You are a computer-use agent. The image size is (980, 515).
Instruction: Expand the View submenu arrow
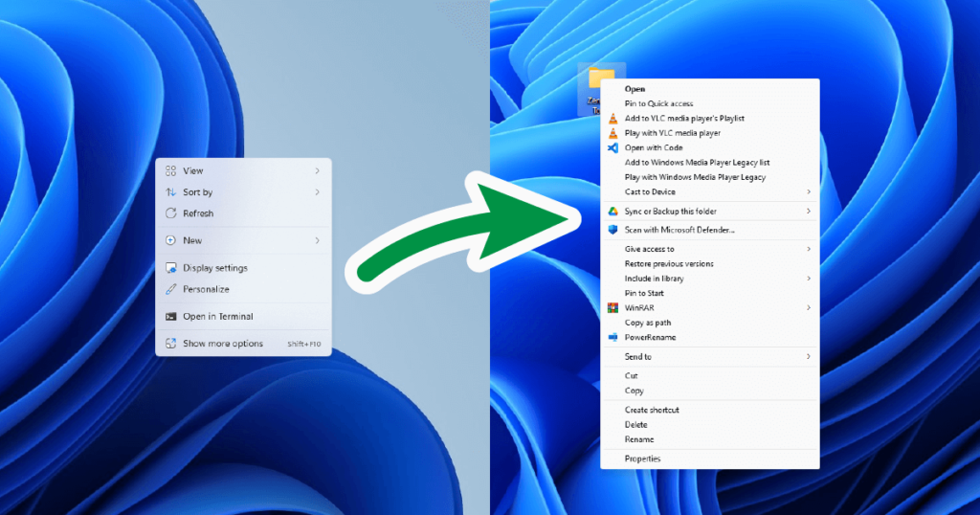[318, 170]
